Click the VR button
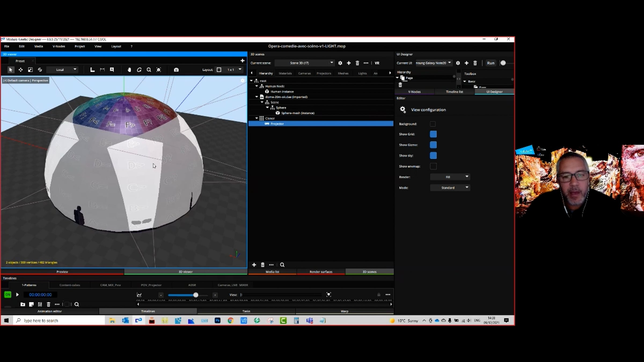Viewport: 644px width, 362px height. (377, 63)
